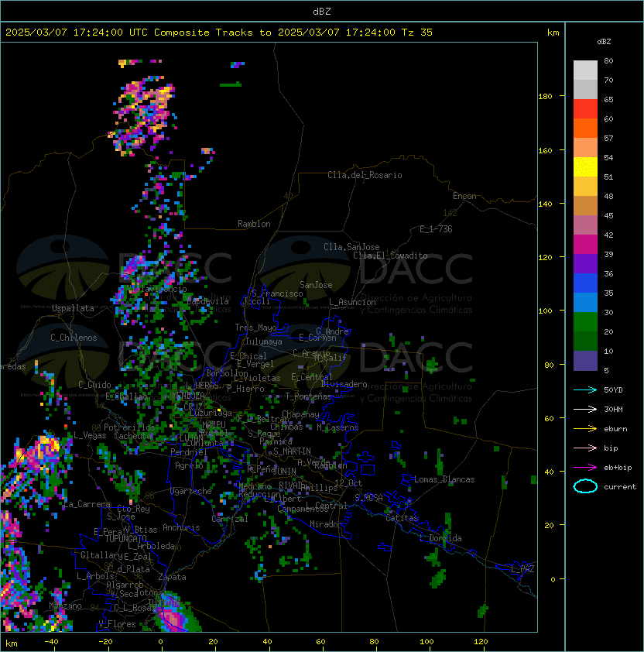Select the Clla.del_Rosario label
This screenshot has height=652, width=644.
[365, 175]
